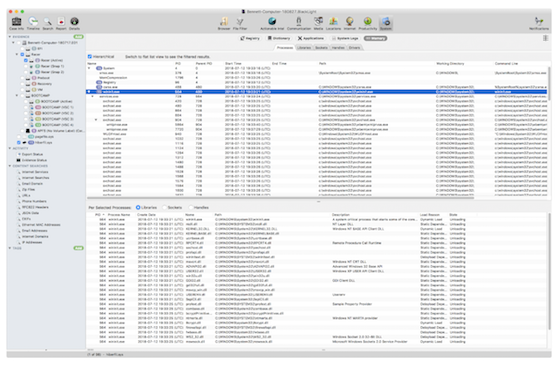
Task: Check the BOOTCAMP (Active) checkbox
Action: (26, 101)
